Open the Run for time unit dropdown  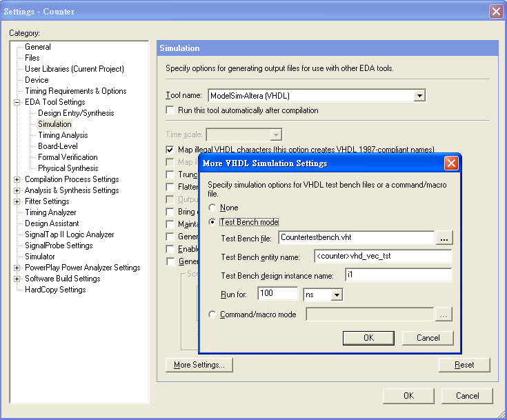(x=337, y=294)
